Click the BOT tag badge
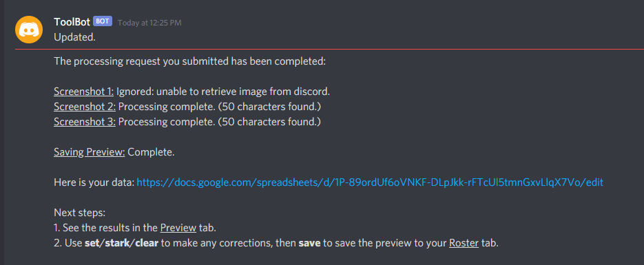 pos(103,21)
